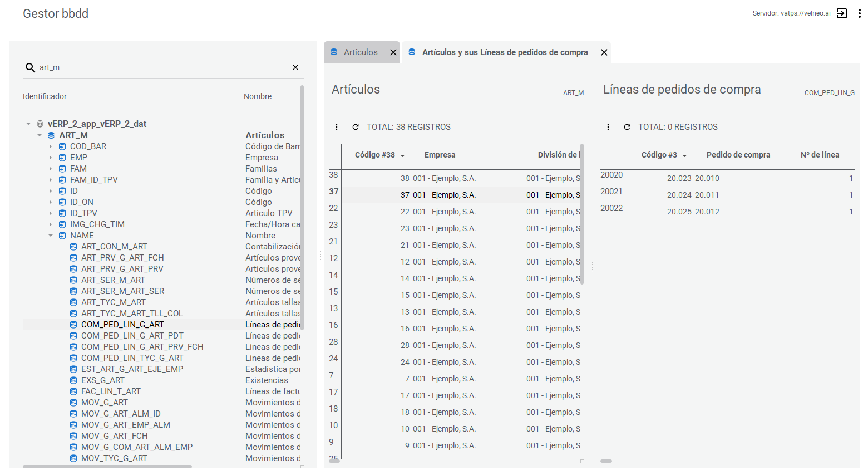Screen dimensions: 868x475
Task: Click in the art_m search input
Action: (x=161, y=67)
